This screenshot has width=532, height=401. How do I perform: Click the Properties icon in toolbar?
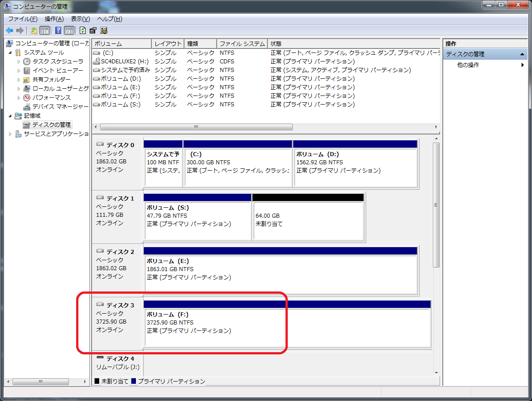point(93,30)
